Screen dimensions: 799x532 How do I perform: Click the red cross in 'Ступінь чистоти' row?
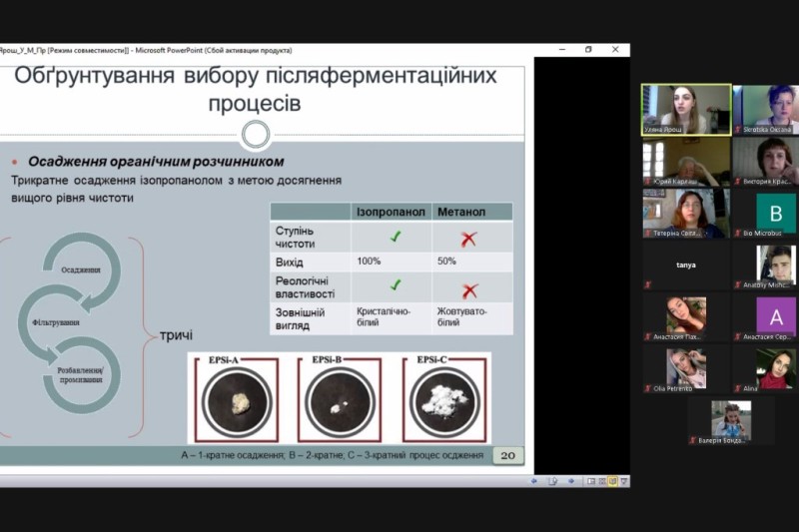click(x=468, y=239)
